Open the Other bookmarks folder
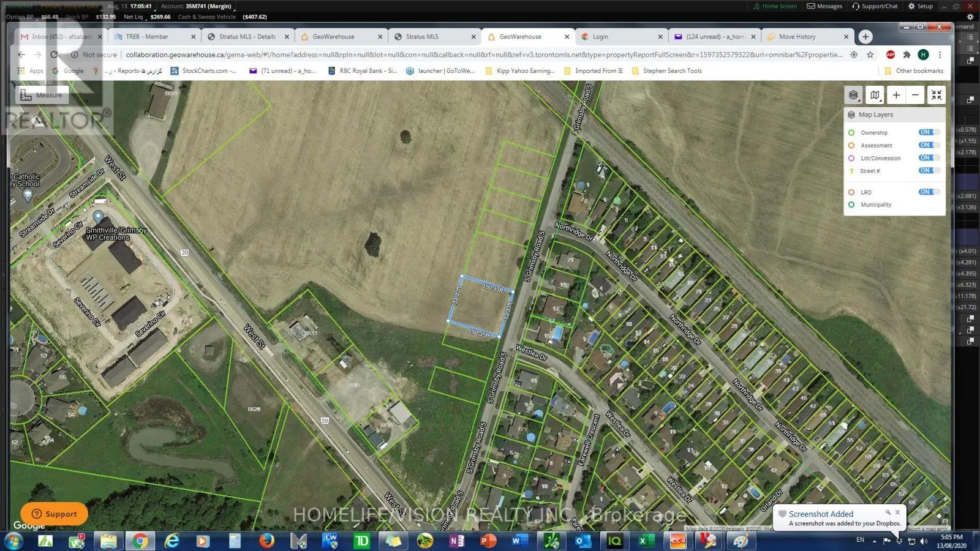This screenshot has width=980, height=551. tap(914, 71)
